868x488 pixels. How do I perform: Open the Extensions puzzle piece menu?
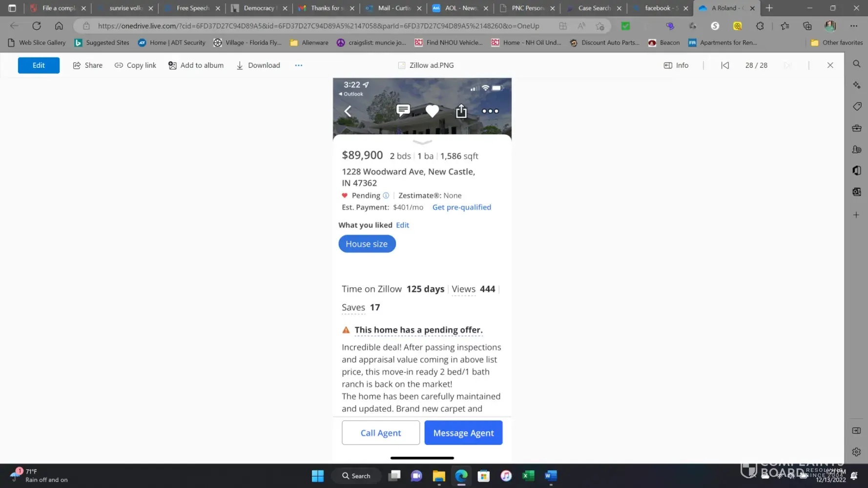point(760,26)
